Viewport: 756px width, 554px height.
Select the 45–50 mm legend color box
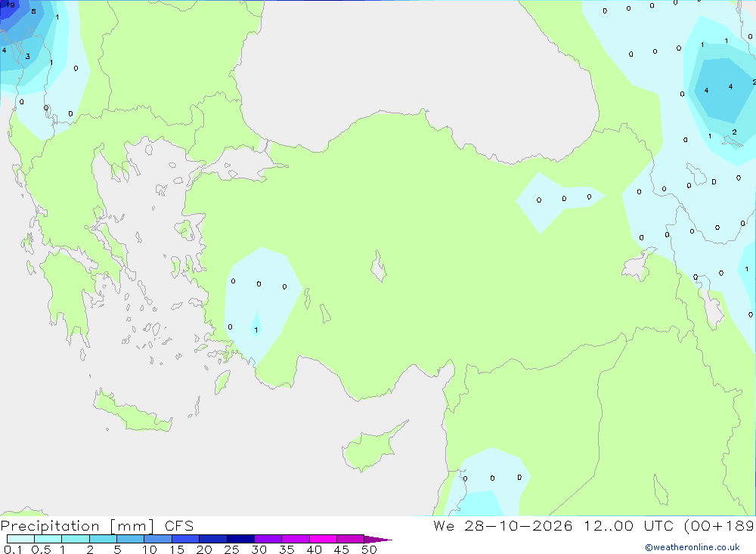(351, 539)
